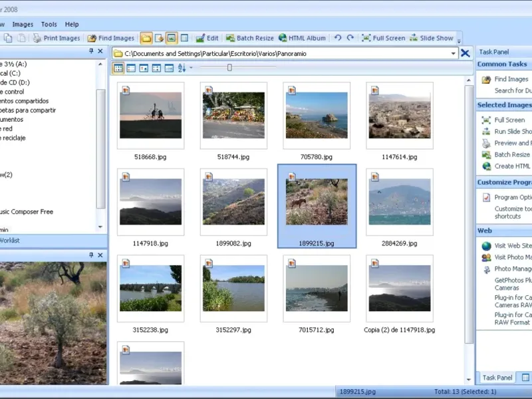Click the Edit image toolbar button
The image size is (532, 399).
pos(207,38)
